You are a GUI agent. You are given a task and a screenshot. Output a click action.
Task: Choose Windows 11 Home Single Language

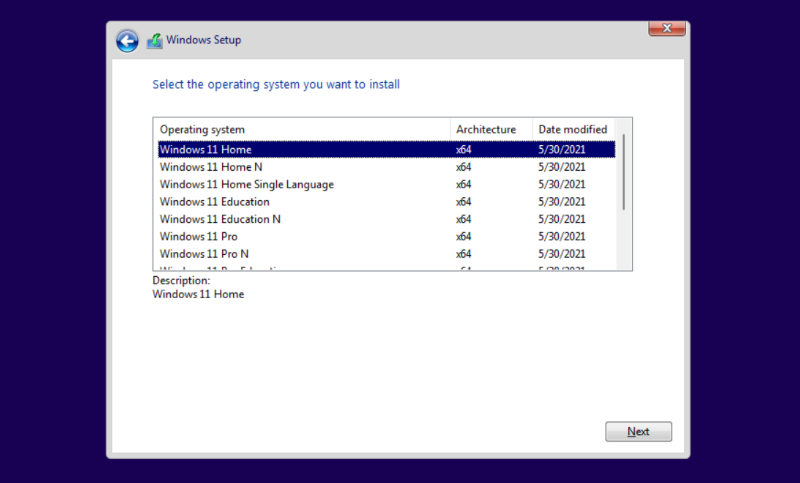pyautogui.click(x=247, y=184)
